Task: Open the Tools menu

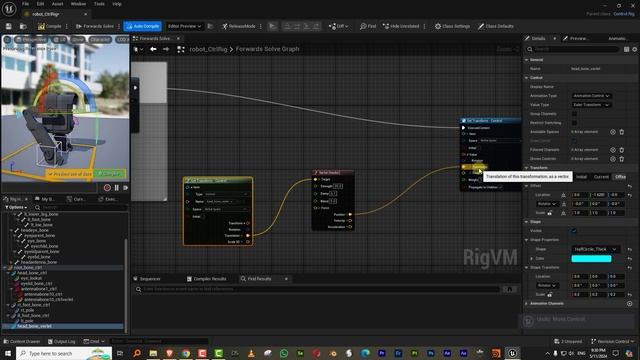Action: [x=99, y=4]
